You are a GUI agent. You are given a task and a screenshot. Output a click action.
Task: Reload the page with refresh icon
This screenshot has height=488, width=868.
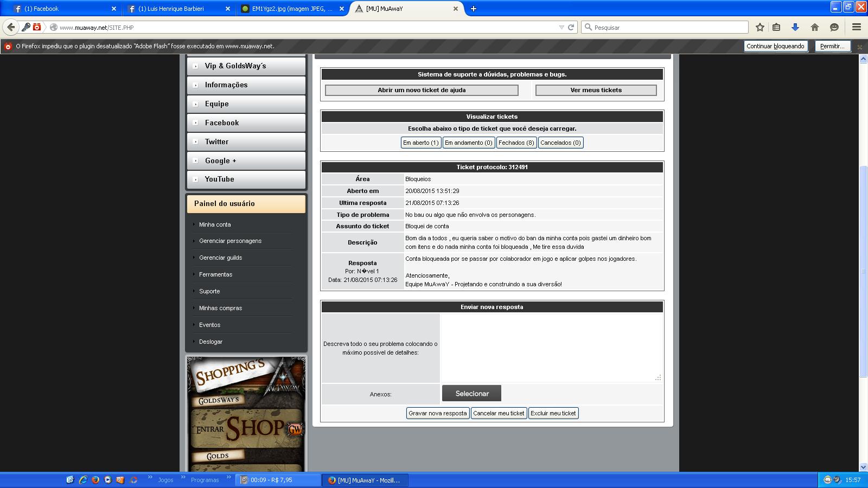(x=571, y=27)
